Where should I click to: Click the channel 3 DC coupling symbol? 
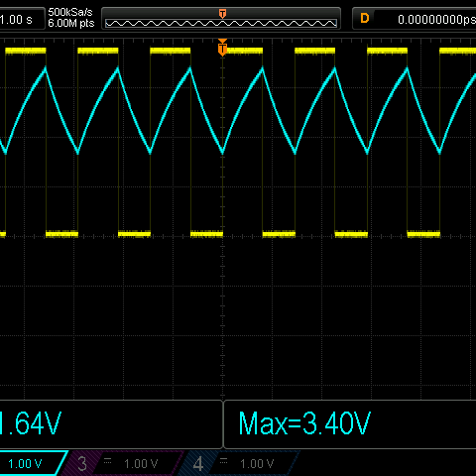pyautogui.click(x=108, y=461)
